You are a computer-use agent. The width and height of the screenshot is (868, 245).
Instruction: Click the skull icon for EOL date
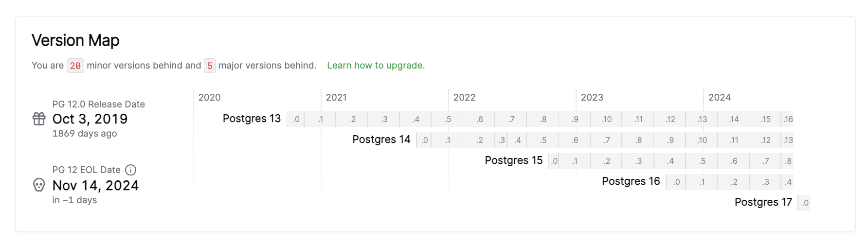39,185
